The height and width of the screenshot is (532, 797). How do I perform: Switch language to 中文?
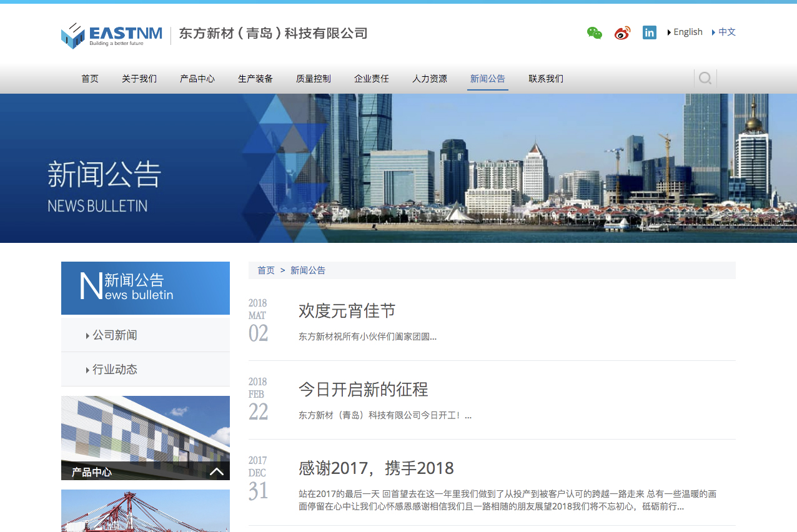(x=726, y=32)
